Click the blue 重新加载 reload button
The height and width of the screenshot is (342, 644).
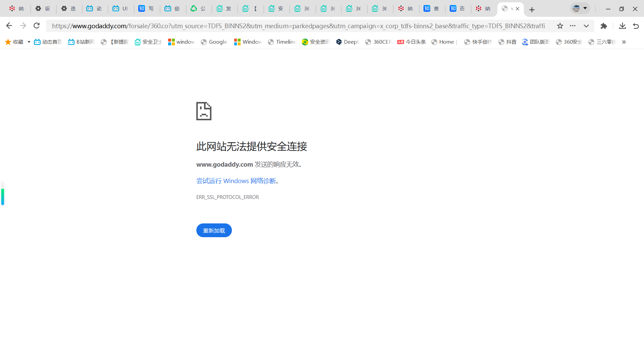[x=214, y=230]
